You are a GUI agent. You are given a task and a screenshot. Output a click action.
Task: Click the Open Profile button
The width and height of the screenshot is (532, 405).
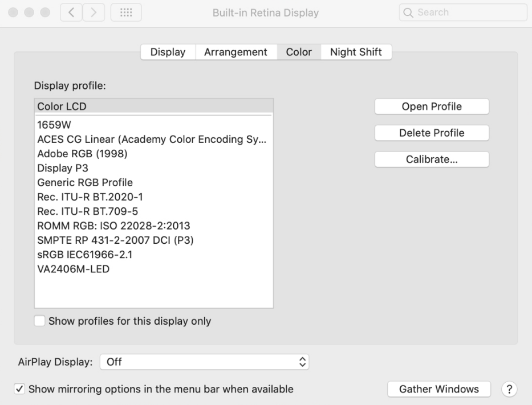coord(432,107)
